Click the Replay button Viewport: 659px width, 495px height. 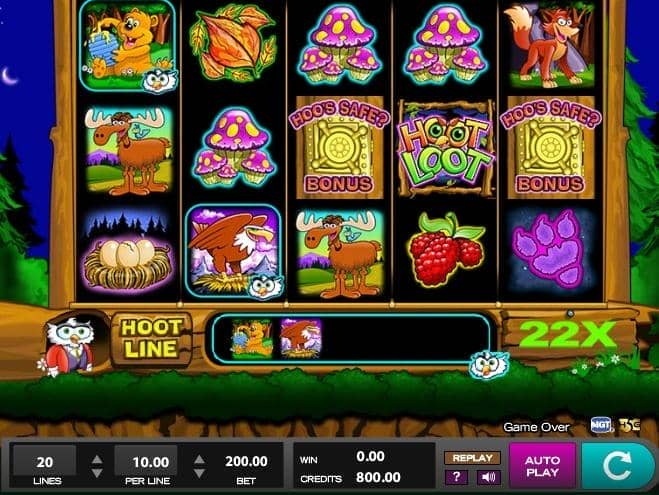[x=472, y=458]
